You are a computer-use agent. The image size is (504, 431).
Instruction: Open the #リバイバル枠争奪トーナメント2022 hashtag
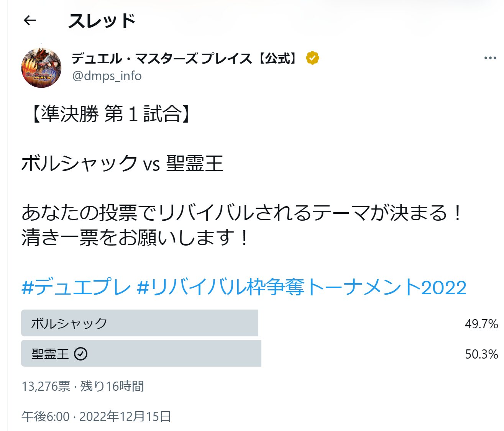coord(302,287)
